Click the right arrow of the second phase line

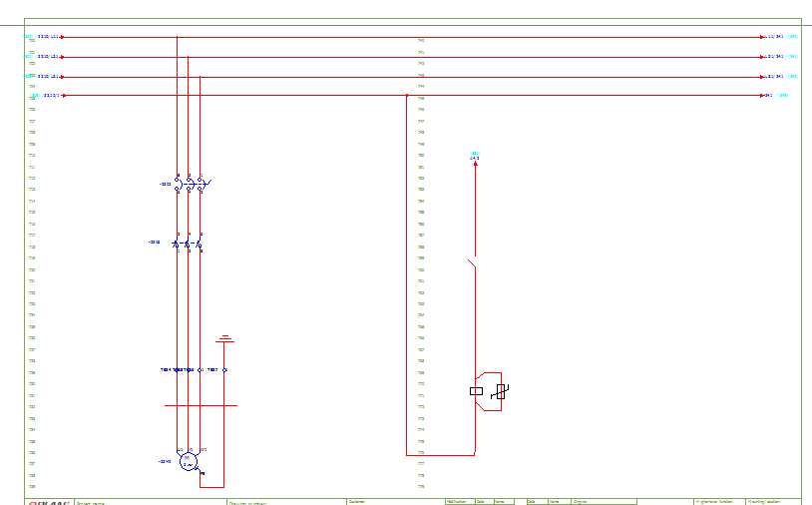point(762,57)
